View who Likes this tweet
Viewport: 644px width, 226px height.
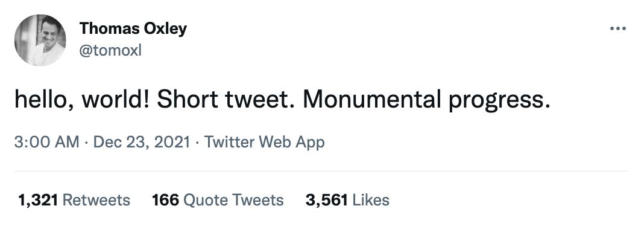pyautogui.click(x=347, y=201)
